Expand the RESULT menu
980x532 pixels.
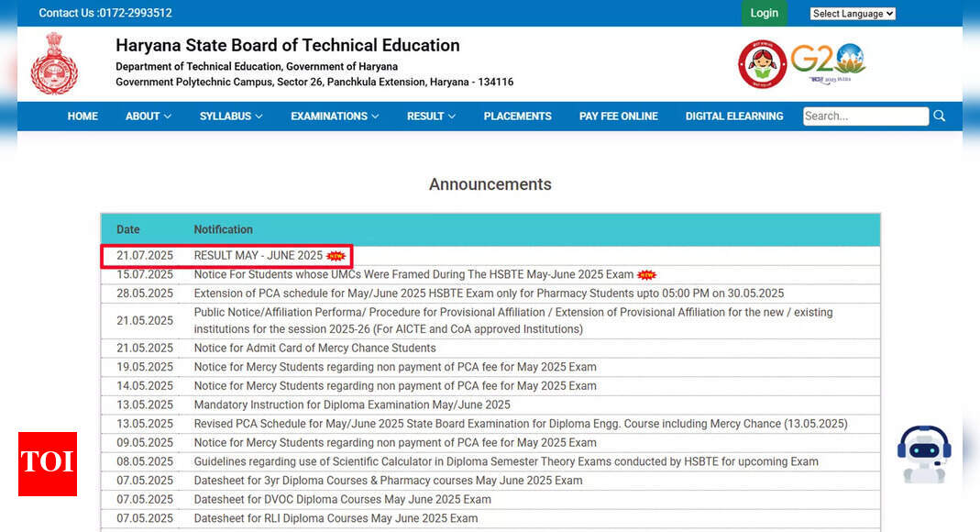click(x=431, y=116)
